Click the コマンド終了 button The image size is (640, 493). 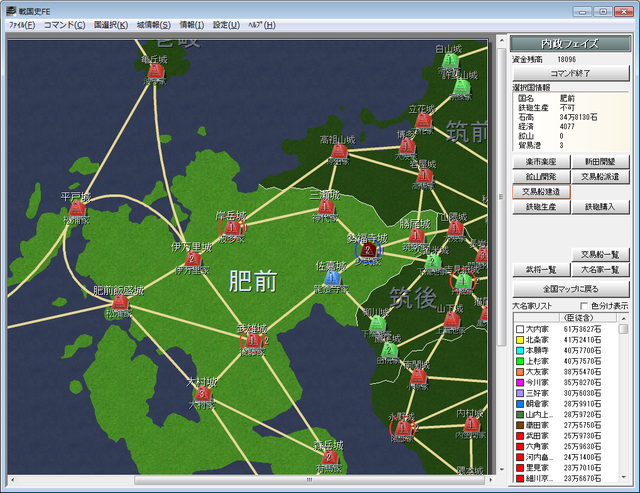(571, 73)
